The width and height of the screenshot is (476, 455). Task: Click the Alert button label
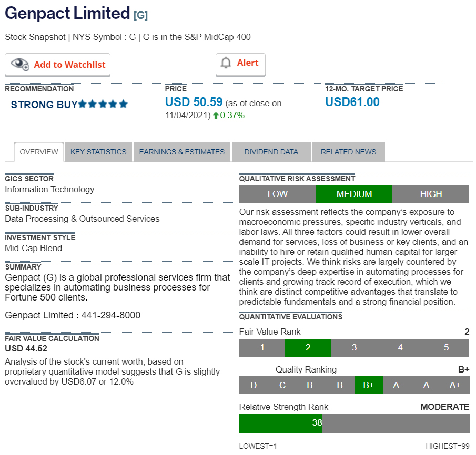tap(248, 63)
